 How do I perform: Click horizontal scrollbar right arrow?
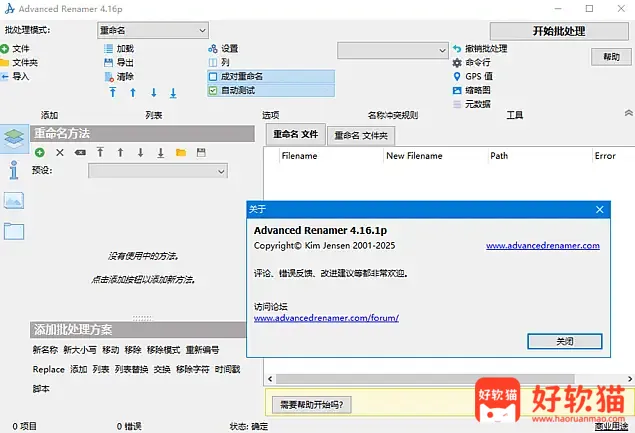point(630,379)
